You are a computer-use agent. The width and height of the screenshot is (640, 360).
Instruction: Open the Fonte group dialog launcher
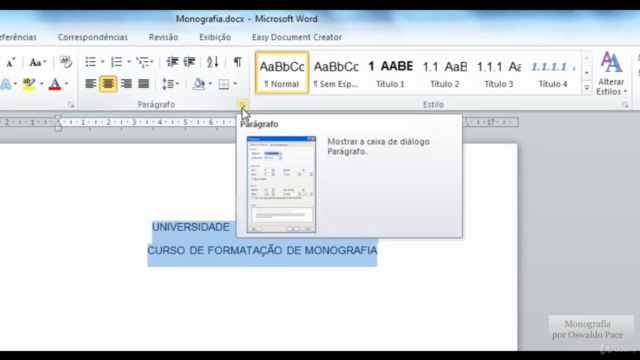click(71, 105)
